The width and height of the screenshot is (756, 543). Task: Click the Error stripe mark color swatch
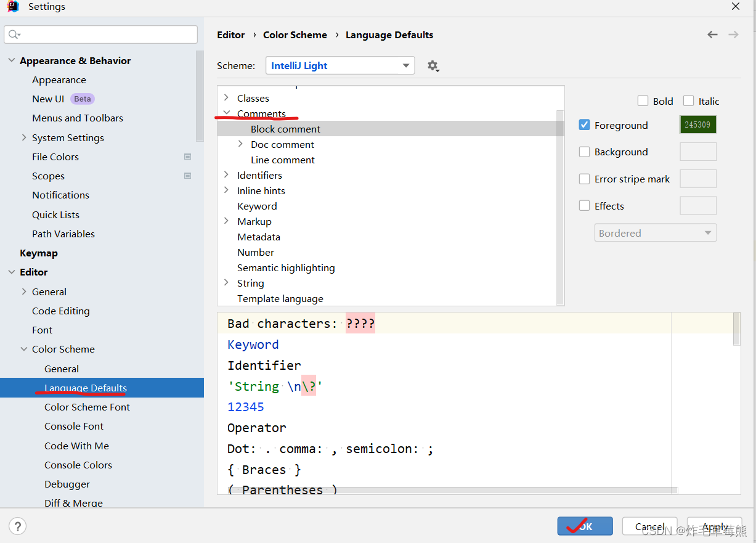698,179
